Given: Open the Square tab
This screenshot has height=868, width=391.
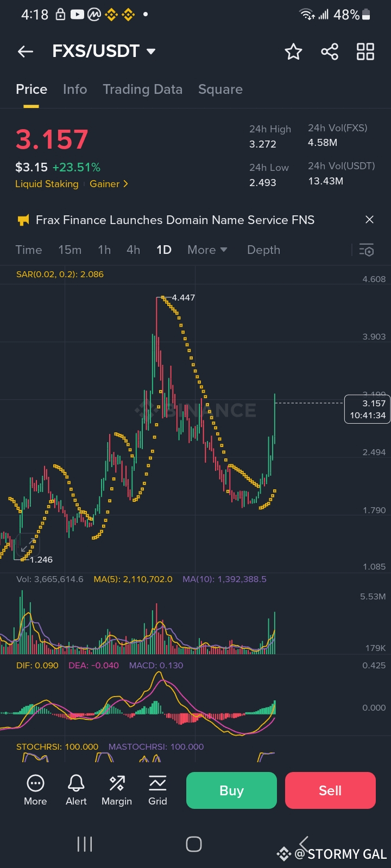Looking at the screenshot, I should (x=220, y=90).
